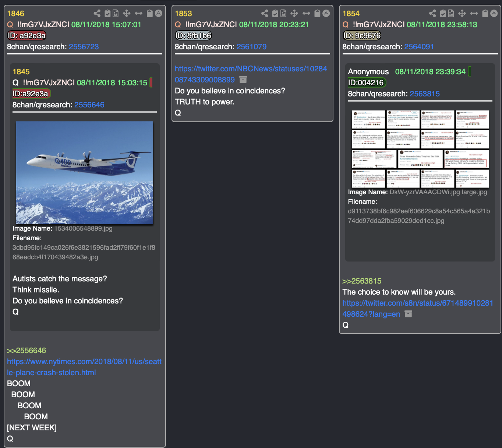Click the text '[NEXT WEEK]'
The image size is (502, 448).
[32, 428]
